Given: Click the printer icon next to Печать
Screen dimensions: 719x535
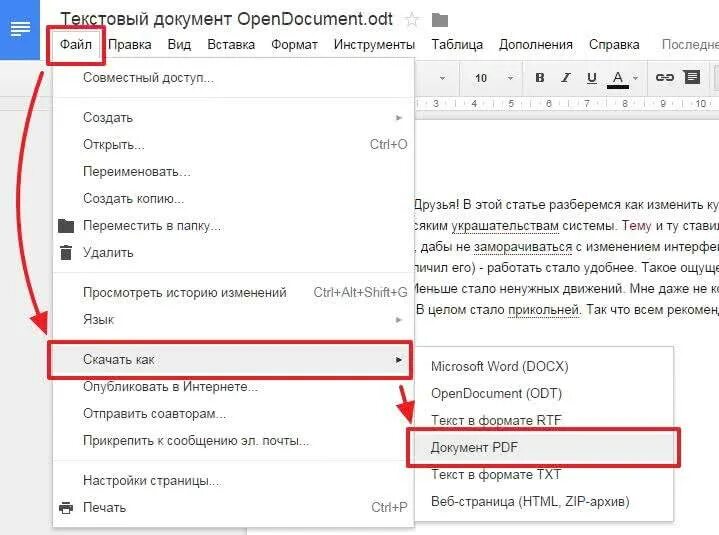Looking at the screenshot, I should (66, 507).
